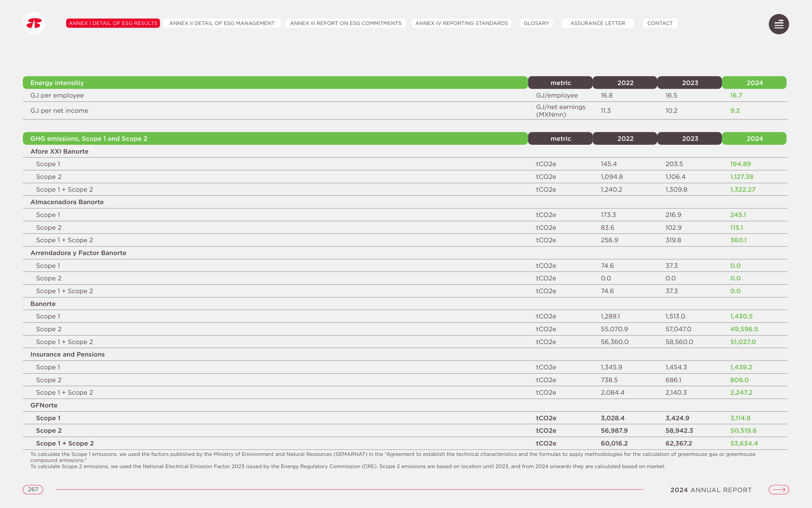This screenshot has width=812, height=508.
Task: Click the 2024 Annual Report footer text
Action: click(711, 490)
